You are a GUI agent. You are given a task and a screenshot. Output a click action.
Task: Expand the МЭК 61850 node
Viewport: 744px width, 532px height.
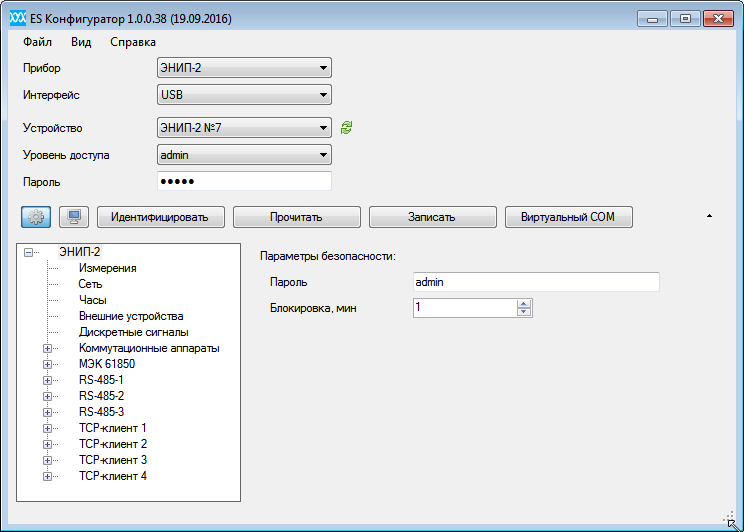tap(47, 364)
